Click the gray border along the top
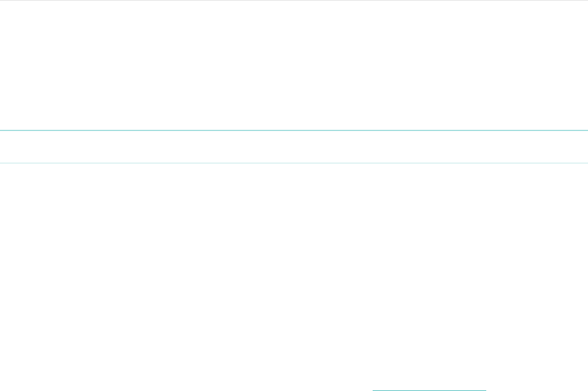 [x=294, y=1]
